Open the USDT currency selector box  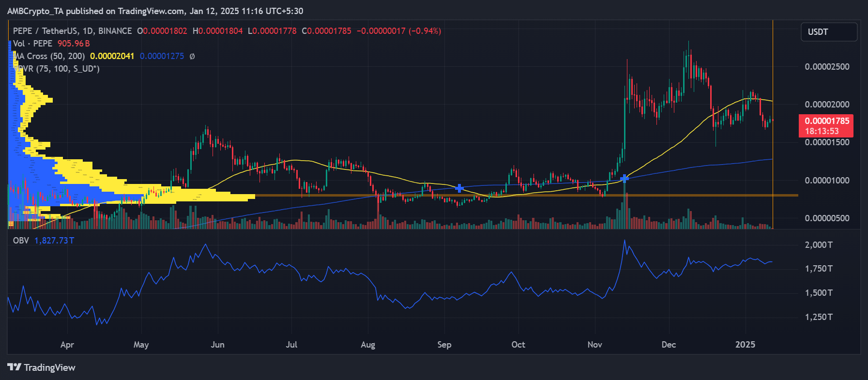coord(829,32)
